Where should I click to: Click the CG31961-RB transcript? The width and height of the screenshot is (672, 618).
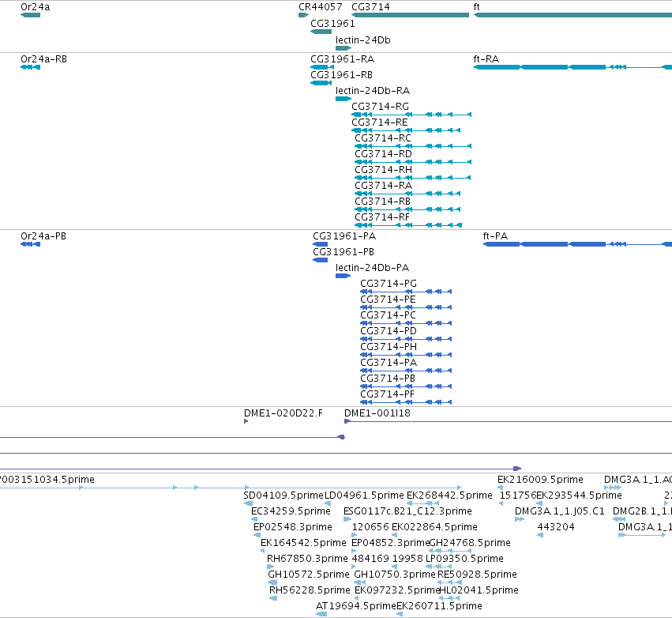pos(321,83)
